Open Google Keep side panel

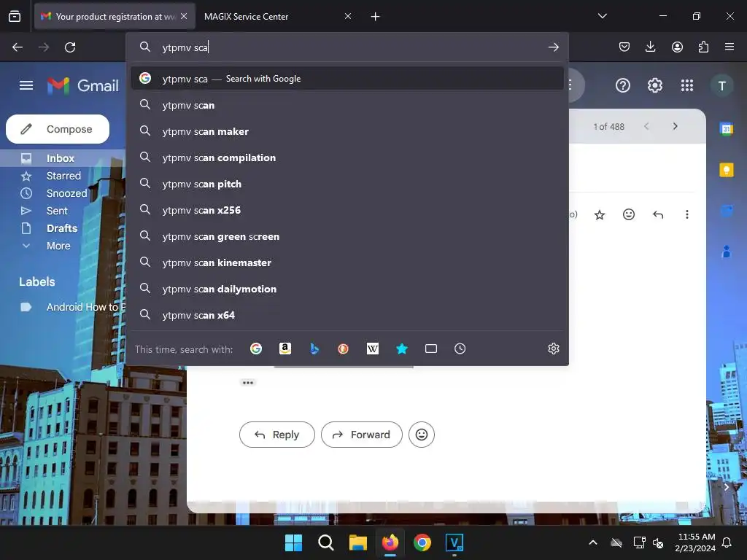tap(726, 170)
